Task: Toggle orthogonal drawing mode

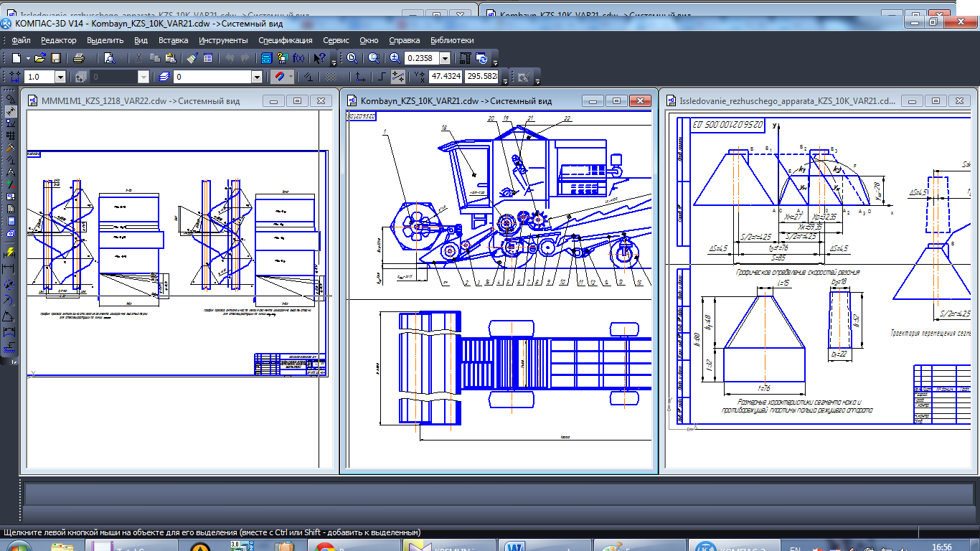Action: point(382,77)
